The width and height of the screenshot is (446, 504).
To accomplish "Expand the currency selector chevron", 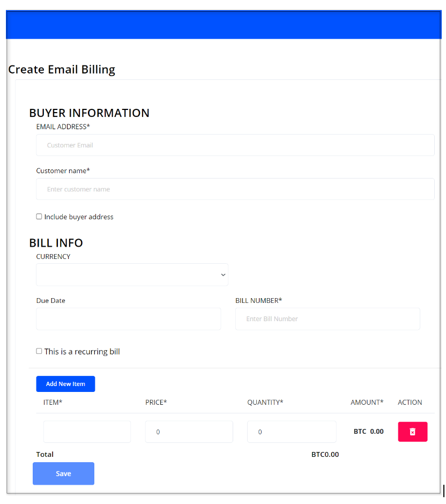I will coord(223,275).
